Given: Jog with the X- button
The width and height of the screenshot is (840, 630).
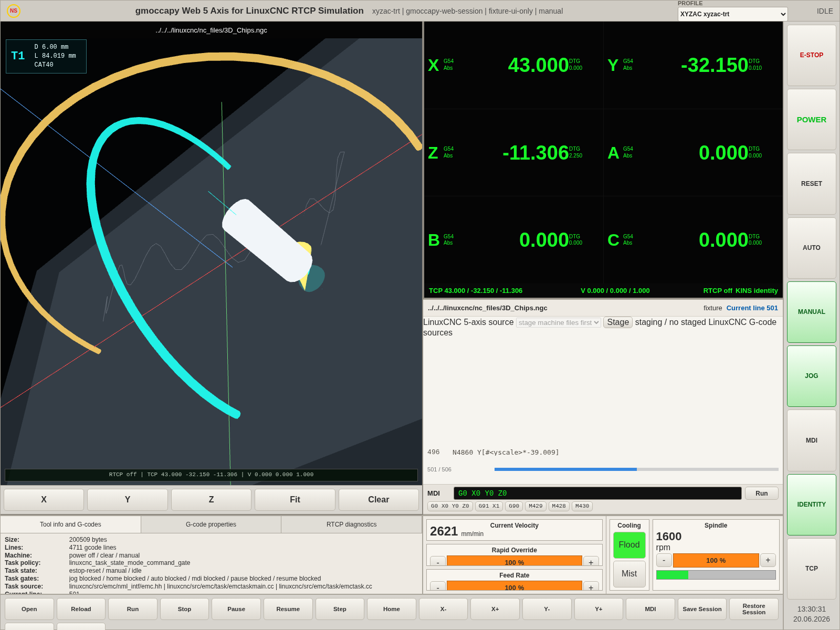Looking at the screenshot, I should (x=443, y=609).
